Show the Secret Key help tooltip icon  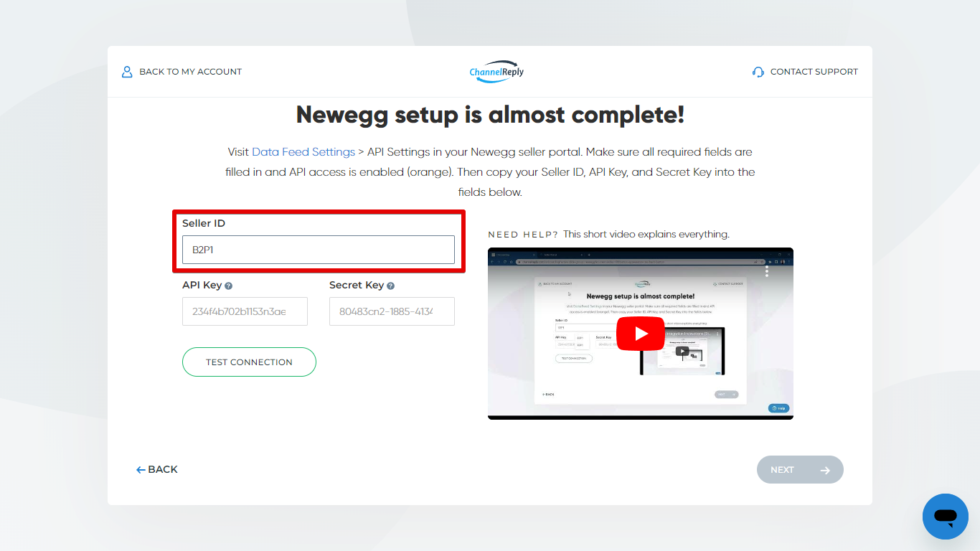[x=391, y=286]
